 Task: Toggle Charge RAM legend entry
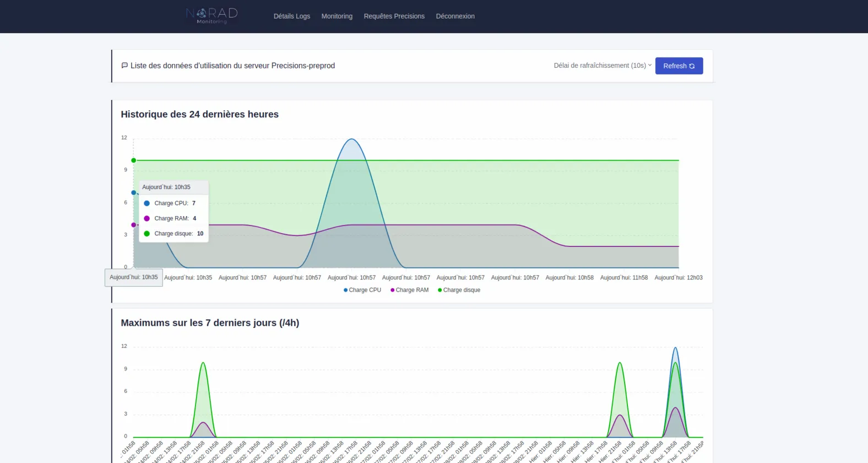(409, 290)
